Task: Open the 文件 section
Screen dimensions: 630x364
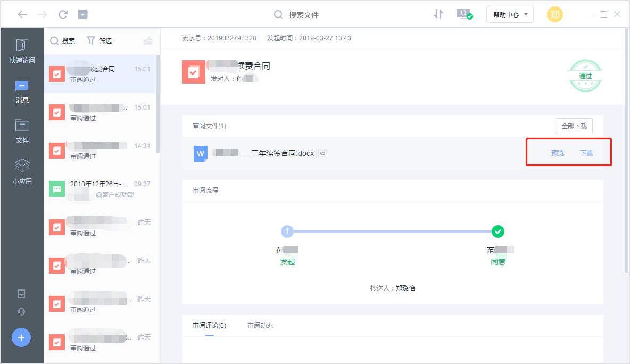Action: pyautogui.click(x=22, y=131)
